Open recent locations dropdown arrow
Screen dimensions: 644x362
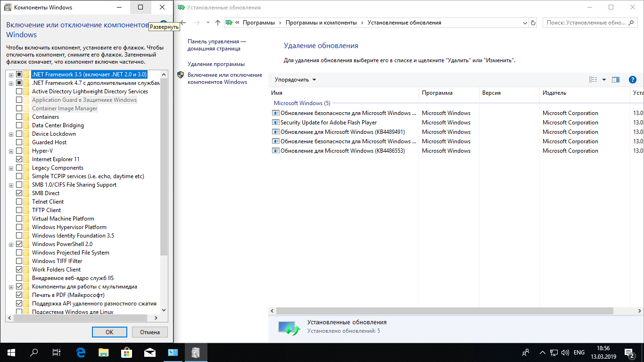click(208, 23)
